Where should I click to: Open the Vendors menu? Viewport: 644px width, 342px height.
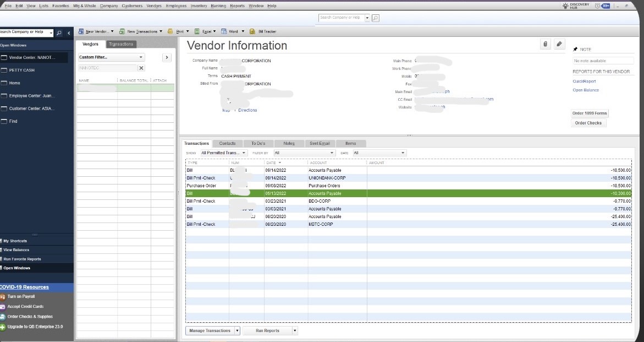154,6
